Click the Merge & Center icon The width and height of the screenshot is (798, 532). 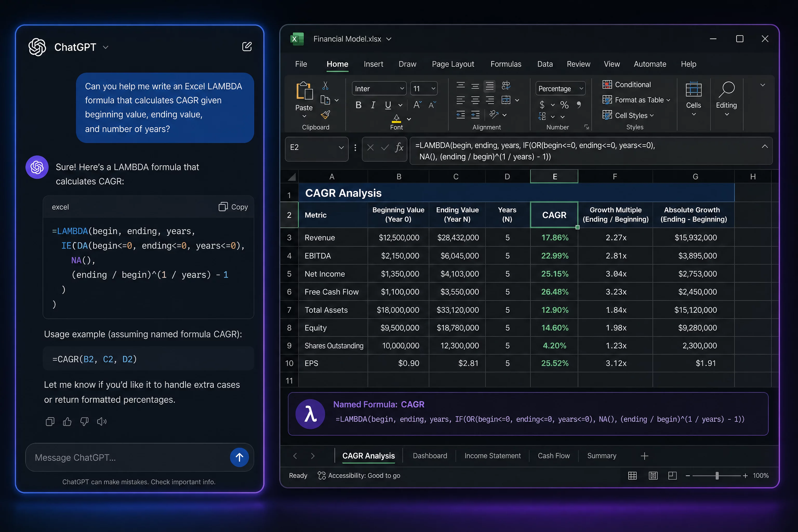(506, 100)
